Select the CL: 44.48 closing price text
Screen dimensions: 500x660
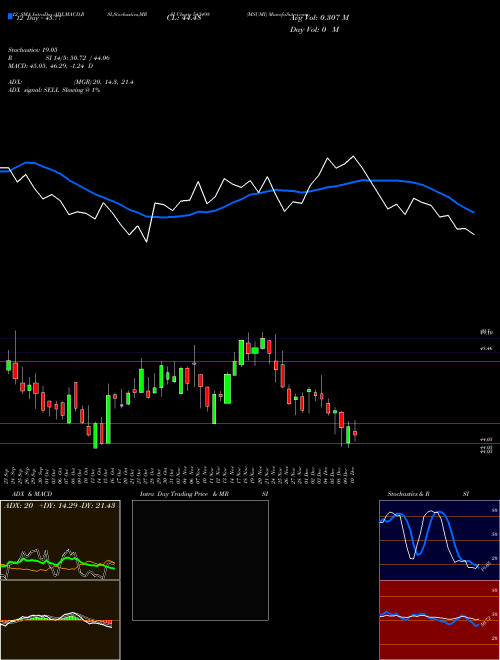[x=184, y=17]
